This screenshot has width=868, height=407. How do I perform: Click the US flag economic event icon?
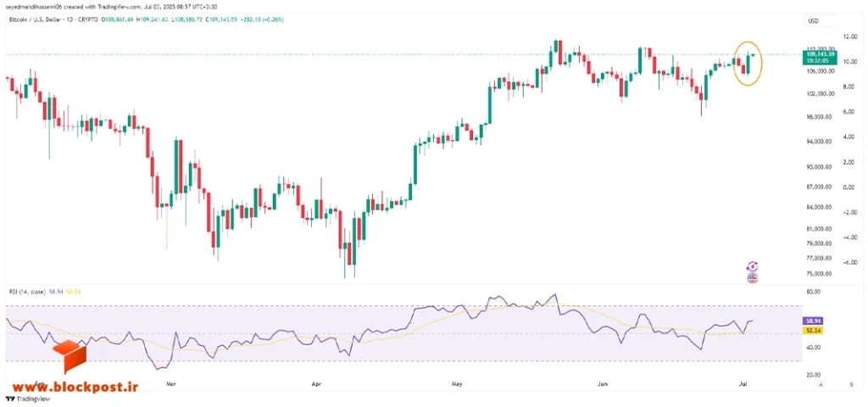[753, 278]
